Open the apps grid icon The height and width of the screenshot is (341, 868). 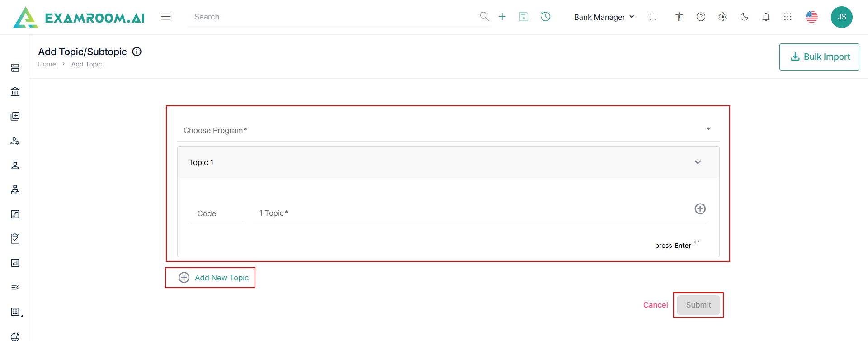(x=788, y=17)
